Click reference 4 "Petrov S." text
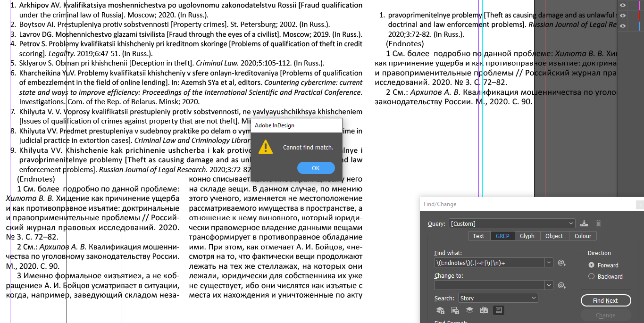 point(34,44)
